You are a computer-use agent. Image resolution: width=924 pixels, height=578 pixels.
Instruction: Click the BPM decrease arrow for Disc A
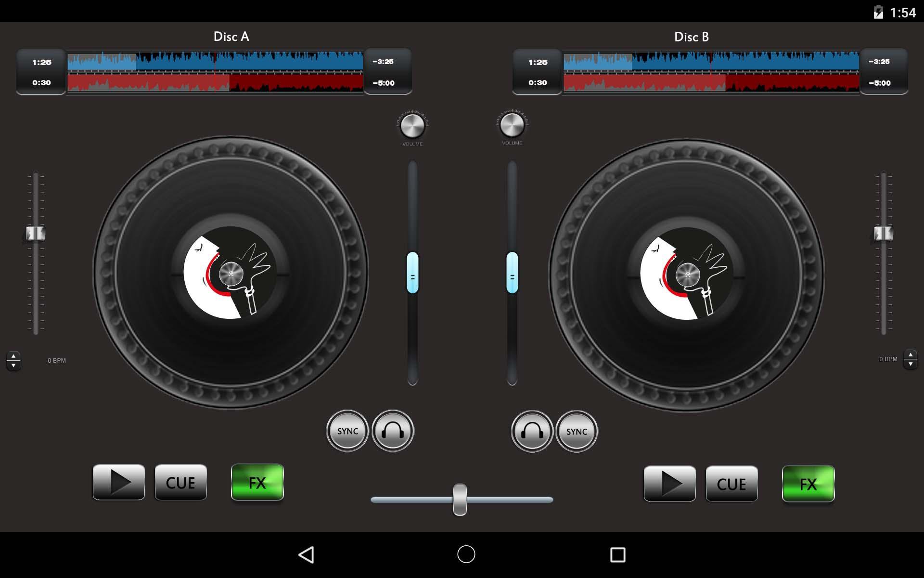pyautogui.click(x=13, y=364)
